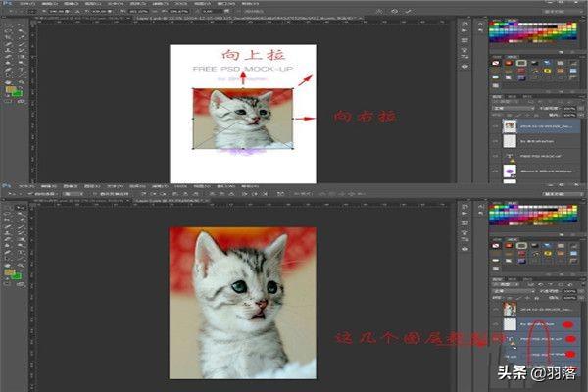588x392 pixels.
Task: Open the first menu in upper window menu bar
Action: [18, 4]
